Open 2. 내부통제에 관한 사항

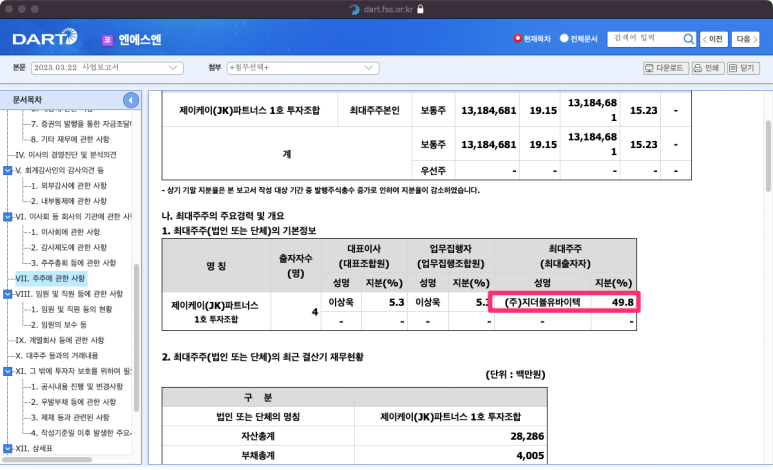click(69, 201)
